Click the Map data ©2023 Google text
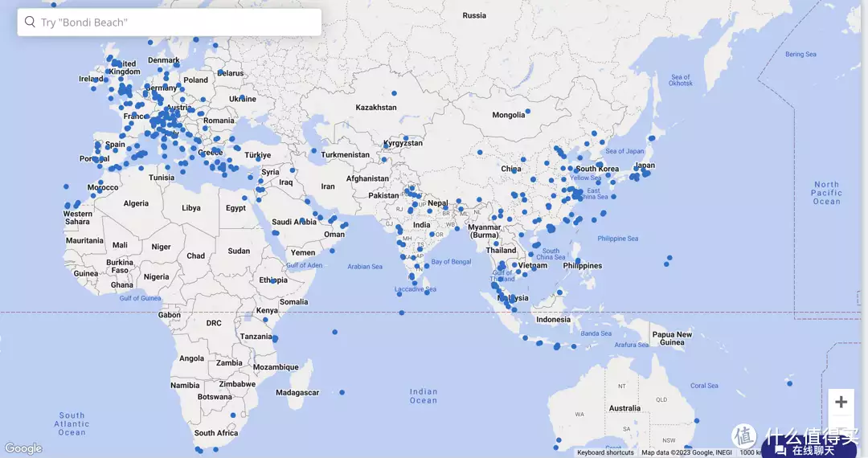This screenshot has width=868, height=458. [686, 452]
